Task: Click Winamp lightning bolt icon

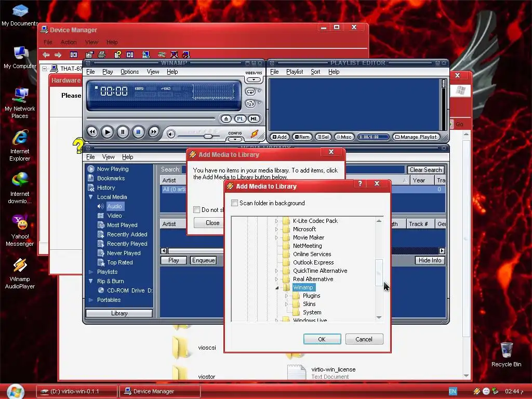Action: pos(255,134)
